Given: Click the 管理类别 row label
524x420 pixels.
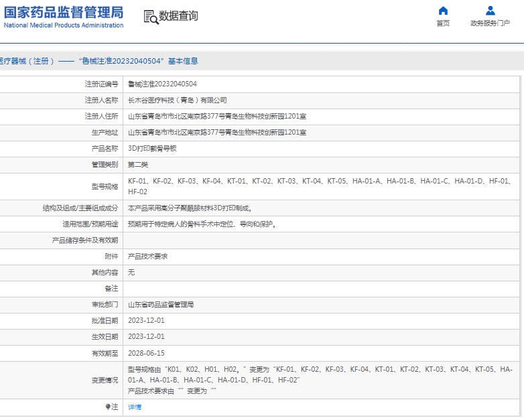Looking at the screenshot, I should (x=105, y=164).
